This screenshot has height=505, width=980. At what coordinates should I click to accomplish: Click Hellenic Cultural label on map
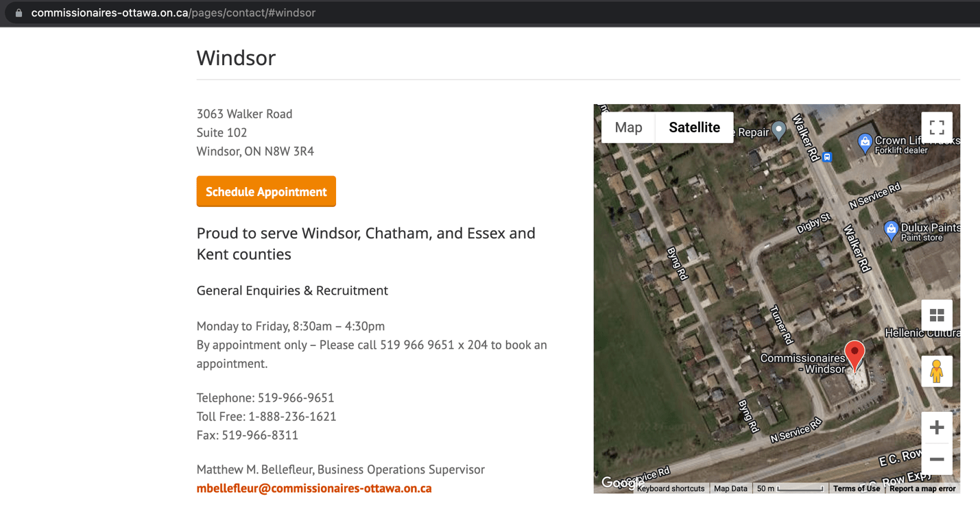click(x=922, y=333)
